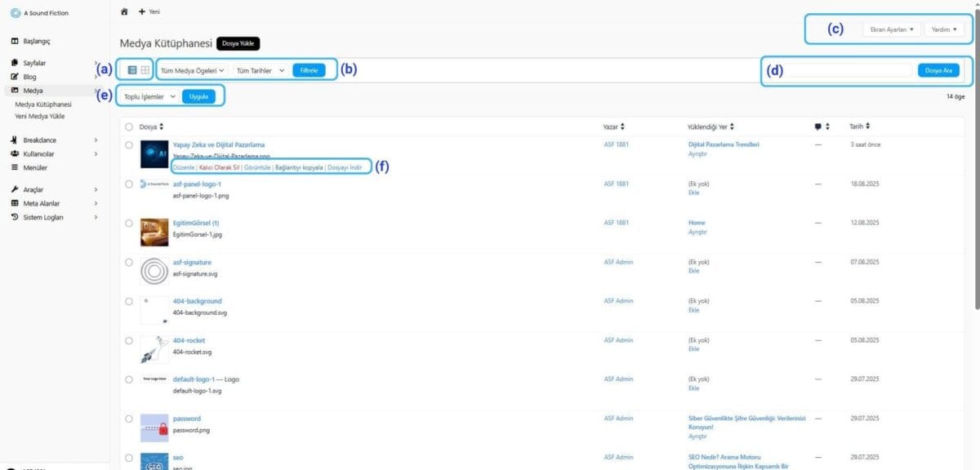The height and width of the screenshot is (470, 980).
Task: Click the Araçlar wrench icon
Action: point(15,189)
